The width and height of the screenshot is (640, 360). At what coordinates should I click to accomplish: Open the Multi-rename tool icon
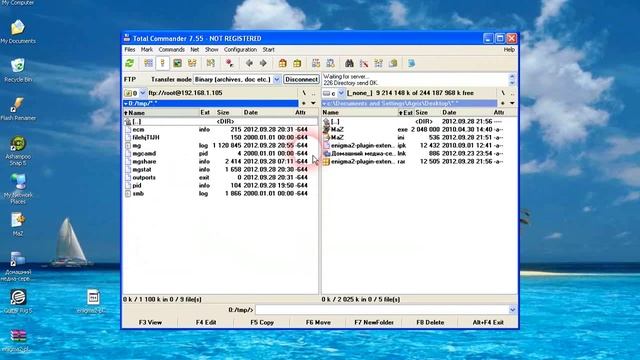point(364,63)
